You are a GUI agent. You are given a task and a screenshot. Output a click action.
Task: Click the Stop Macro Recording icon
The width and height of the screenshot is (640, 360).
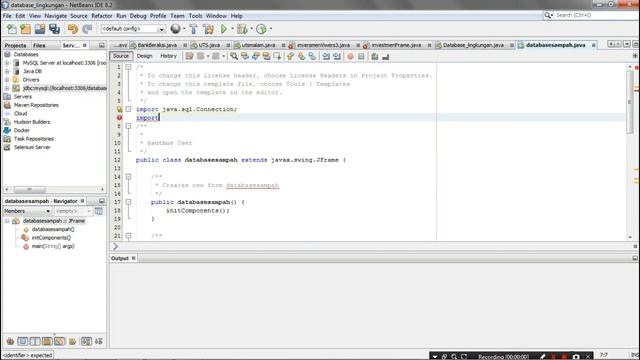click(x=361, y=56)
